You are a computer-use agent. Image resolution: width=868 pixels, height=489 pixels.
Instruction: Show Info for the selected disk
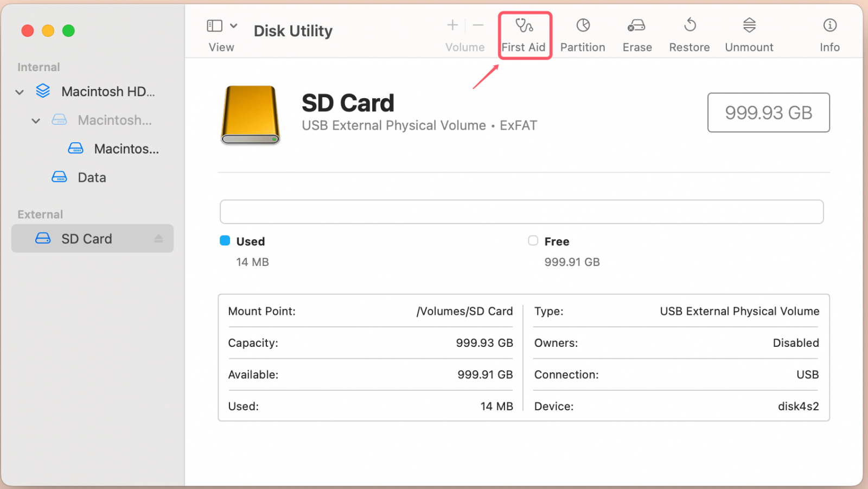point(829,35)
